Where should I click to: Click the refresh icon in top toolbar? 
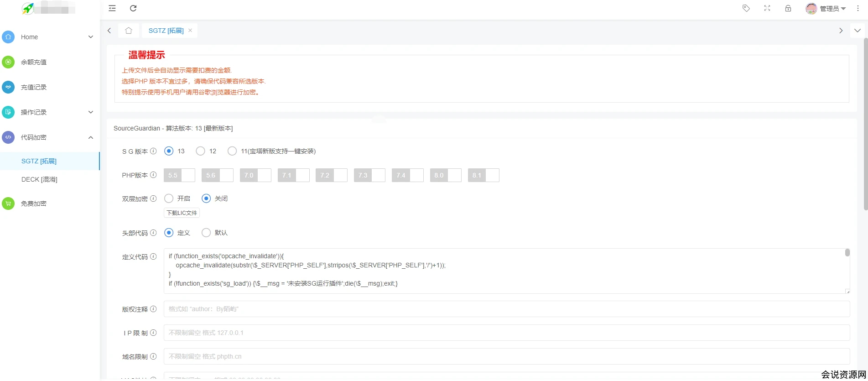click(x=133, y=8)
